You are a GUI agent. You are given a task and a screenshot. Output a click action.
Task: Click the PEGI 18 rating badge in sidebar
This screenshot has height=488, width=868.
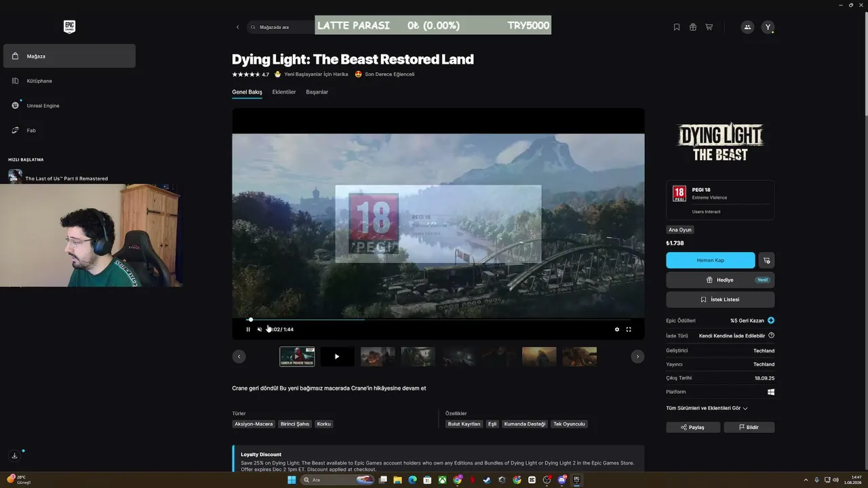coord(679,194)
